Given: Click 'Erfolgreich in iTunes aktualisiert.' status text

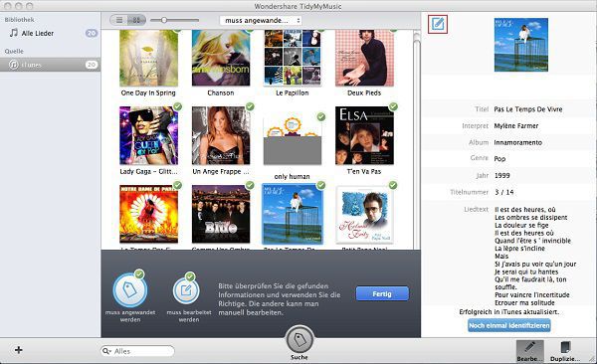Looking at the screenshot, I should 509,312.
